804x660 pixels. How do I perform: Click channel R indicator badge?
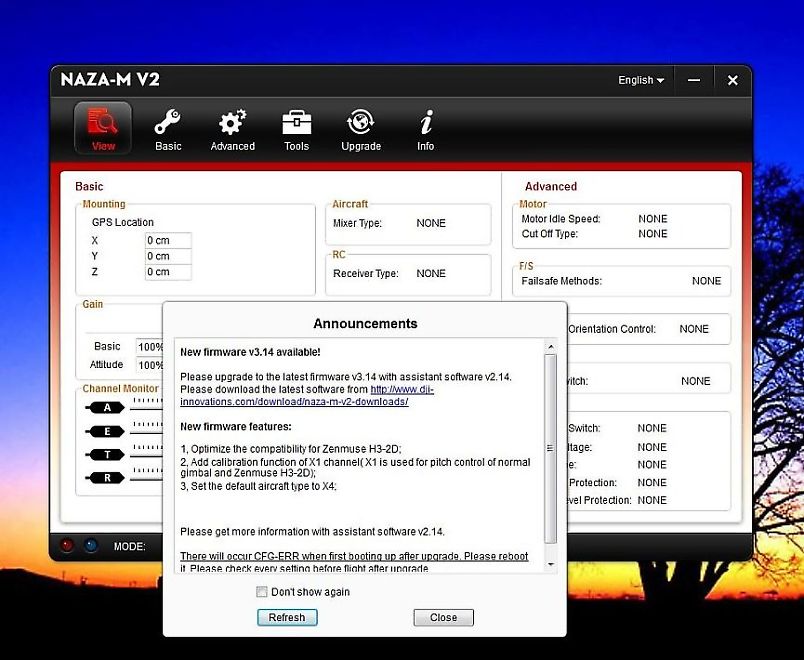[x=106, y=478]
